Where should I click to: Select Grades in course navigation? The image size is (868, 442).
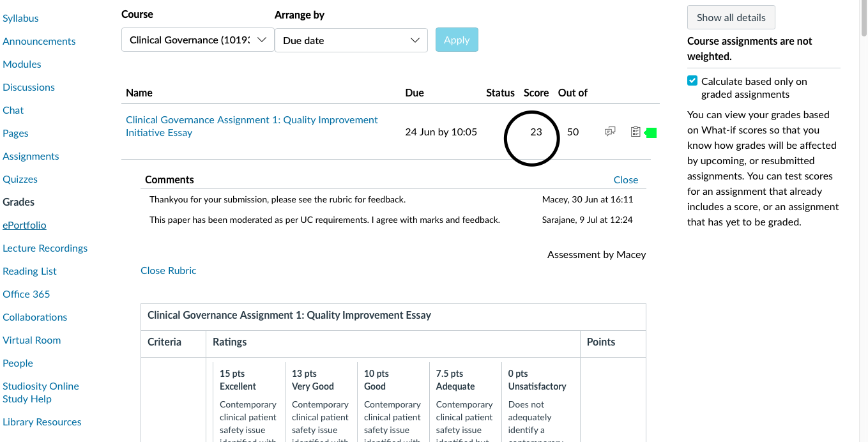point(19,202)
